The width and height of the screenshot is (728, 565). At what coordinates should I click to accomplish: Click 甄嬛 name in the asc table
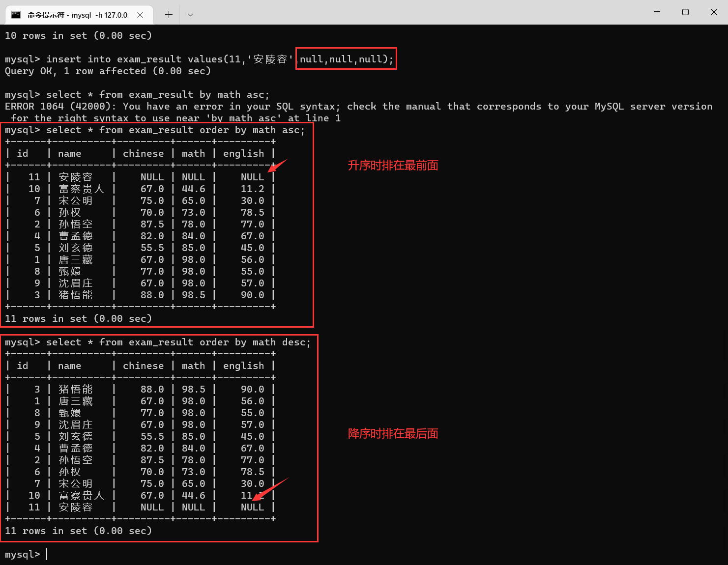(69, 271)
